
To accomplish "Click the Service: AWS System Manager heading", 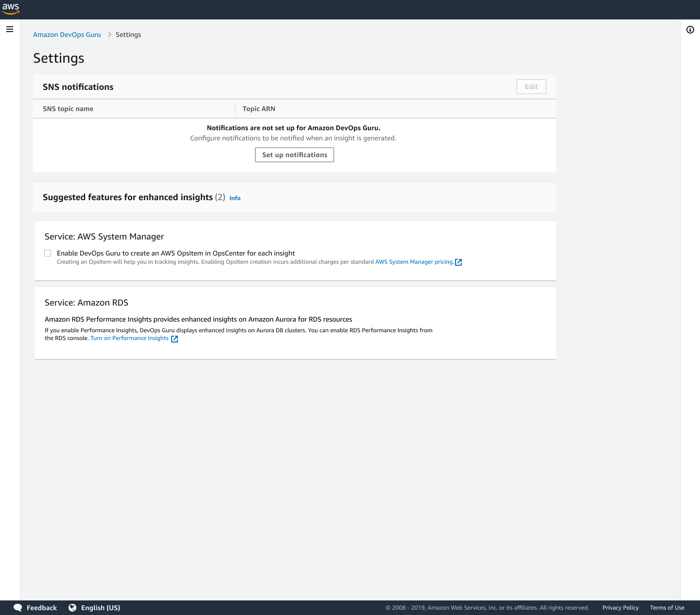I will tap(105, 237).
